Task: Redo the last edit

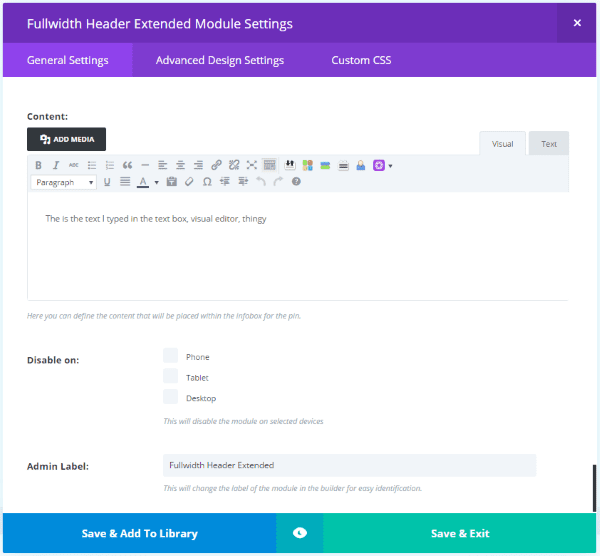Action: tap(278, 182)
